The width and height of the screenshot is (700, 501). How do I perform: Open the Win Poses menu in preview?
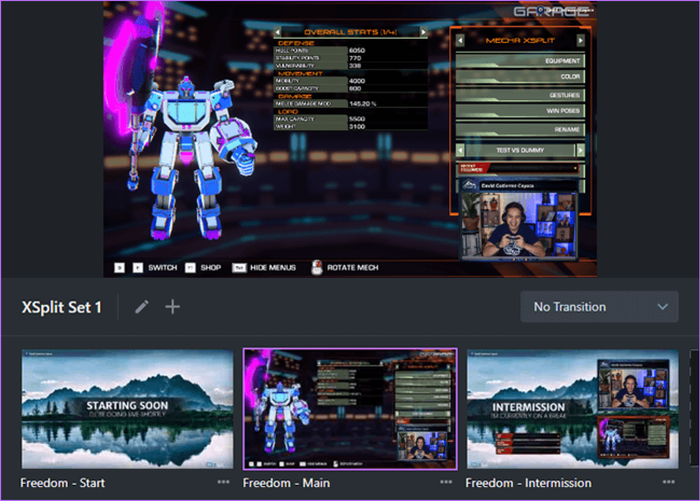coord(520,111)
